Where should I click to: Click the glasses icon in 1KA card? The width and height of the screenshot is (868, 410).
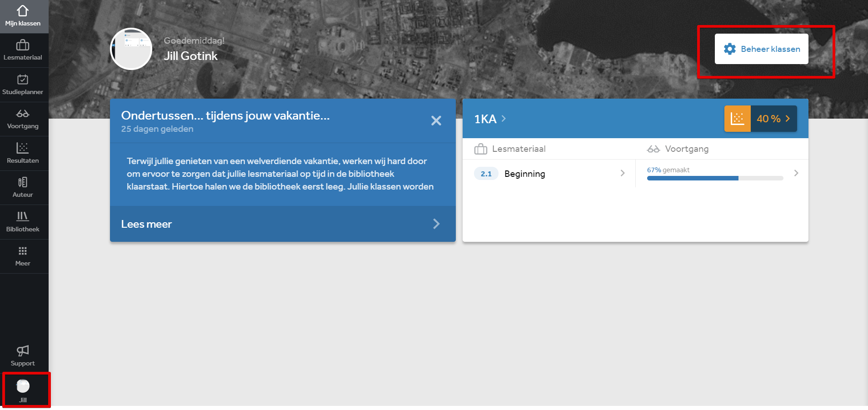653,149
